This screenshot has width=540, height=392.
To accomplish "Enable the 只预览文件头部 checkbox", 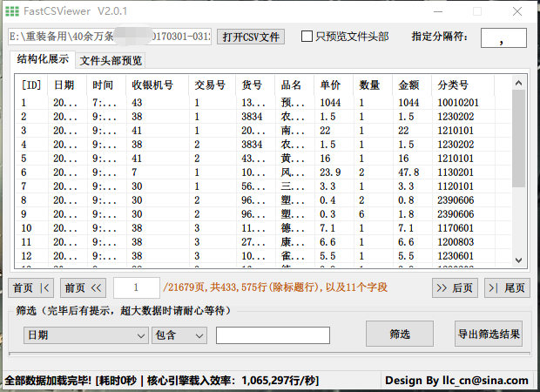I will (x=307, y=37).
